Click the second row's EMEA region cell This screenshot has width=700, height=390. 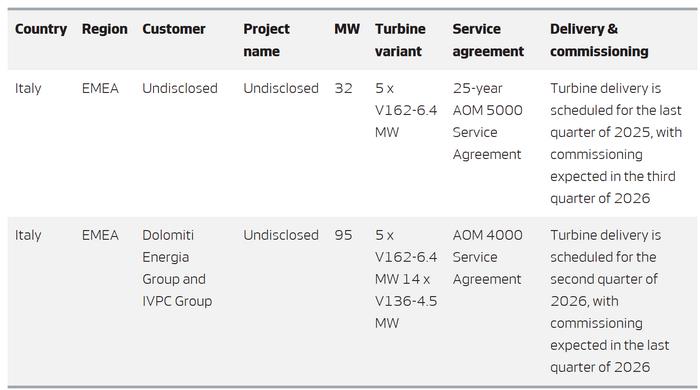pyautogui.click(x=100, y=235)
